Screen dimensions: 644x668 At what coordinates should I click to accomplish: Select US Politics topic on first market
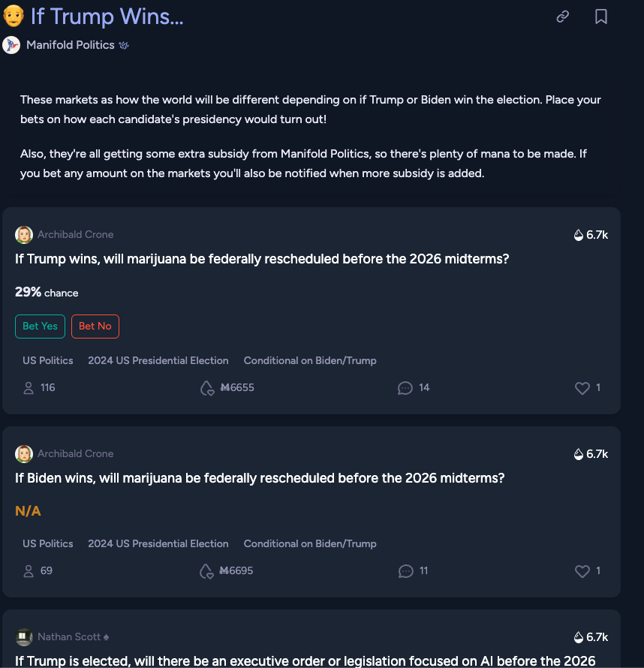pyautogui.click(x=48, y=360)
